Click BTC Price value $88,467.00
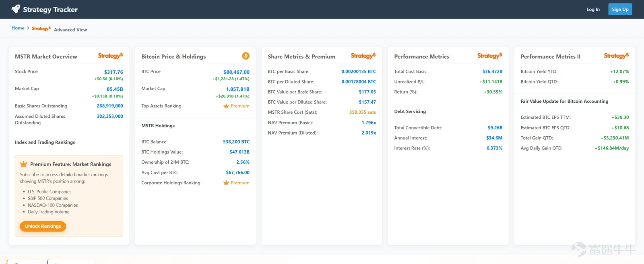The height and width of the screenshot is (264, 644). pos(236,72)
